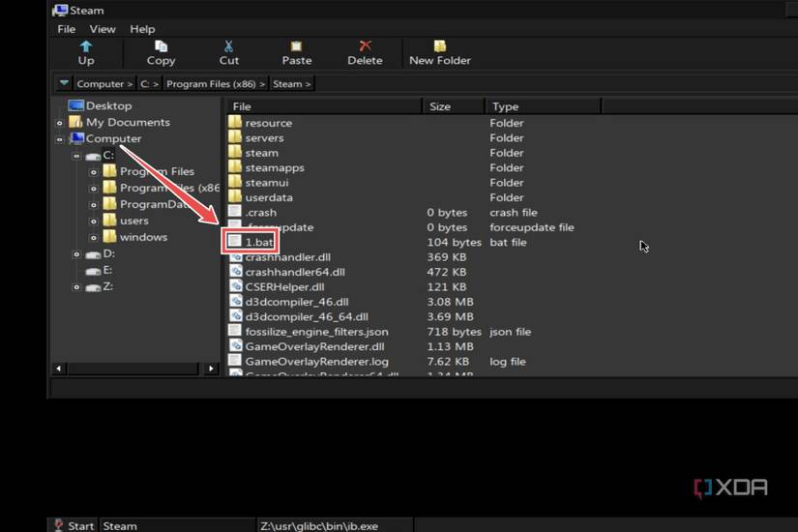Screen dimensions: 798x532
Task: Select GameOverlayRenderer.dll file icon
Action: tap(236, 345)
